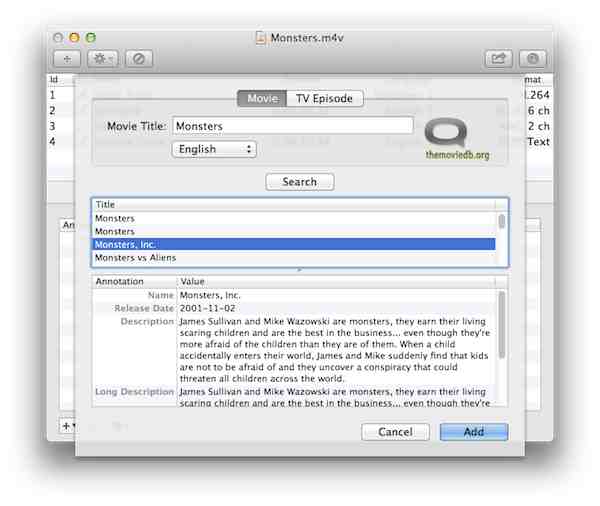Click the themoviedb.org logo

[457, 139]
